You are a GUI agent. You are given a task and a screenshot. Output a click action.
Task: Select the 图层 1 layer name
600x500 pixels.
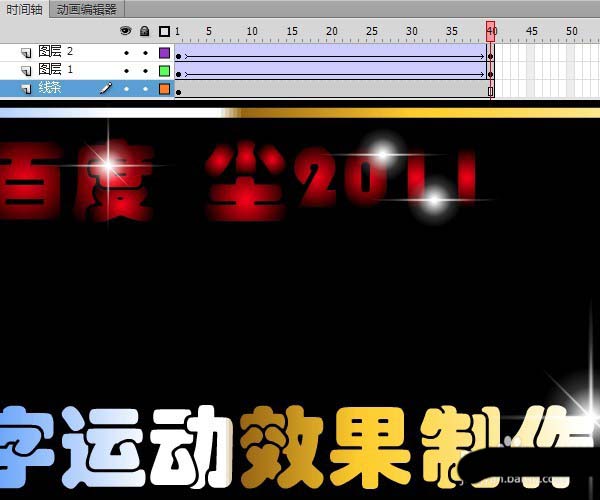point(55,69)
